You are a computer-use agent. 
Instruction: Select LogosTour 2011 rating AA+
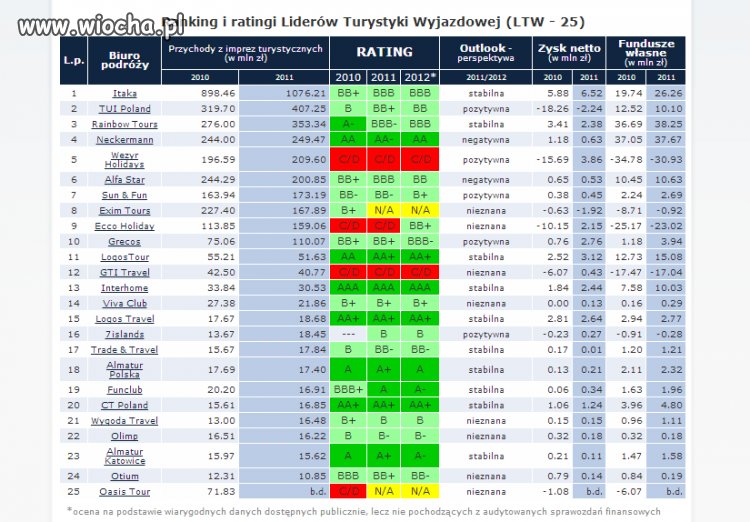tap(384, 257)
